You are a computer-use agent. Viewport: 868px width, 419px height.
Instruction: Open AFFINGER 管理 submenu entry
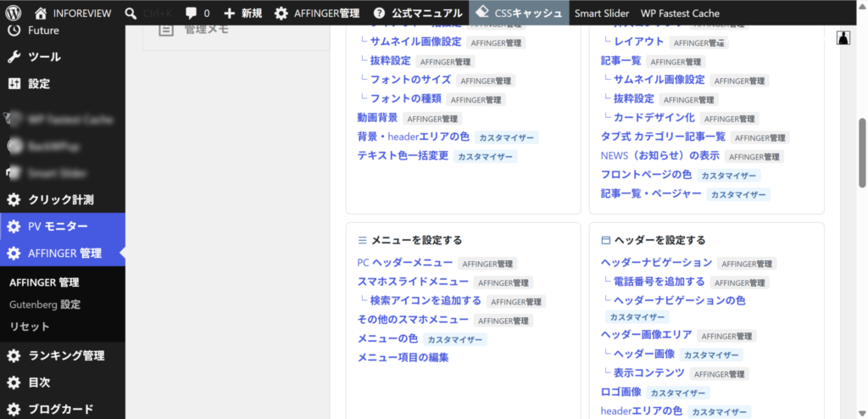pyautogui.click(x=44, y=282)
